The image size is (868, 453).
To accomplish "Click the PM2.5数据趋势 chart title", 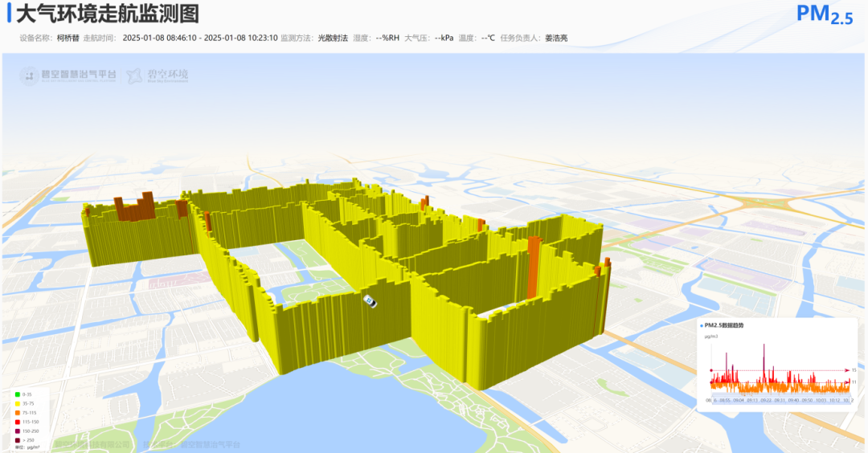I will point(724,325).
